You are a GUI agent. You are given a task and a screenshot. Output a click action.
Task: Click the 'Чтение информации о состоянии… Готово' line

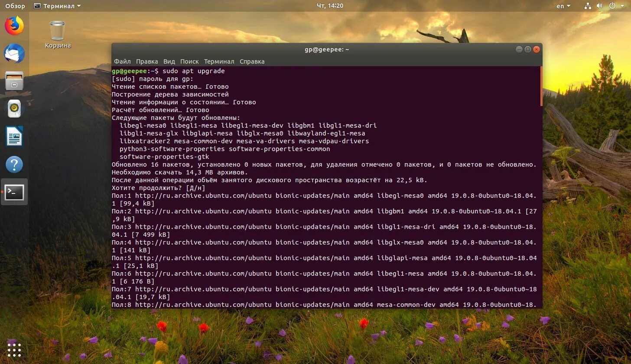pos(184,102)
